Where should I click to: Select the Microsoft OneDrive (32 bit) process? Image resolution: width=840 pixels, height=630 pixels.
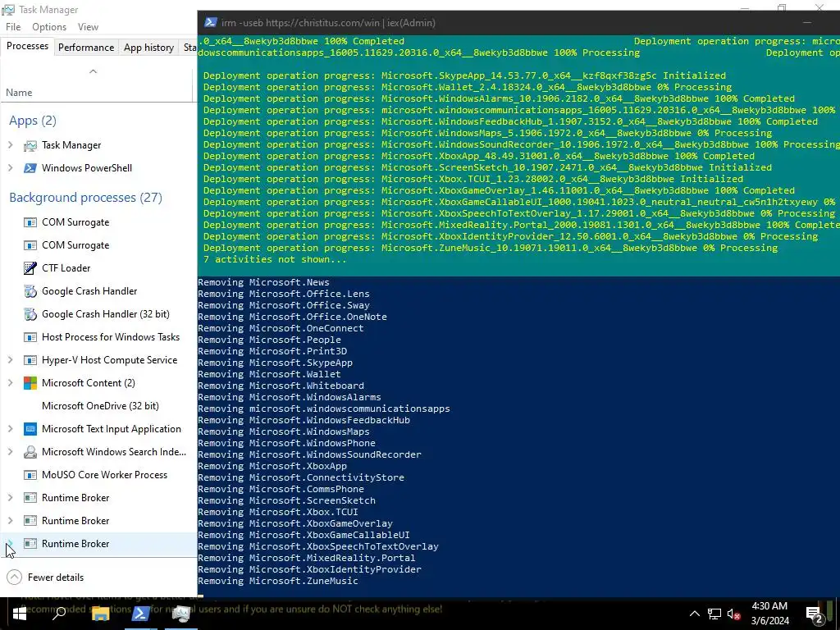click(x=100, y=406)
